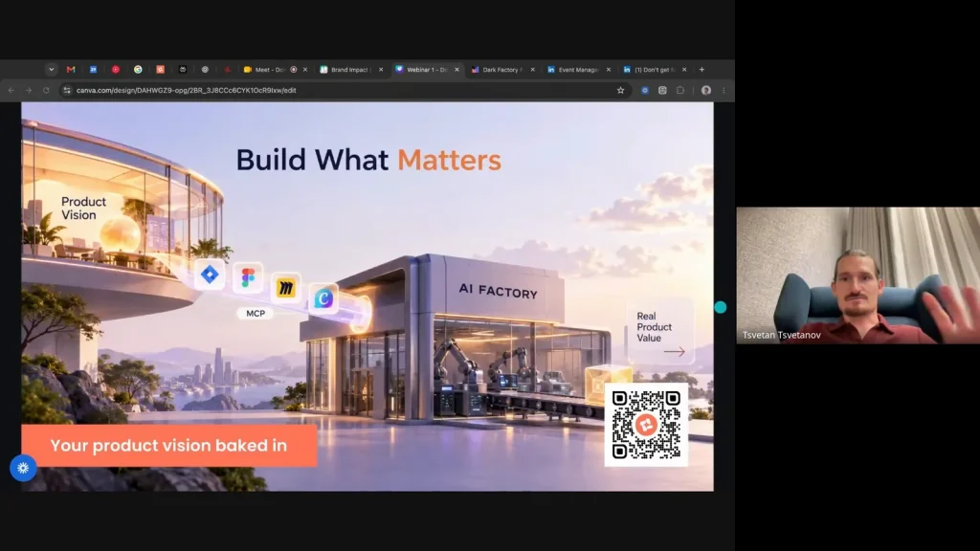
Task: Open the pinned red play-icon tab
Action: (116, 69)
